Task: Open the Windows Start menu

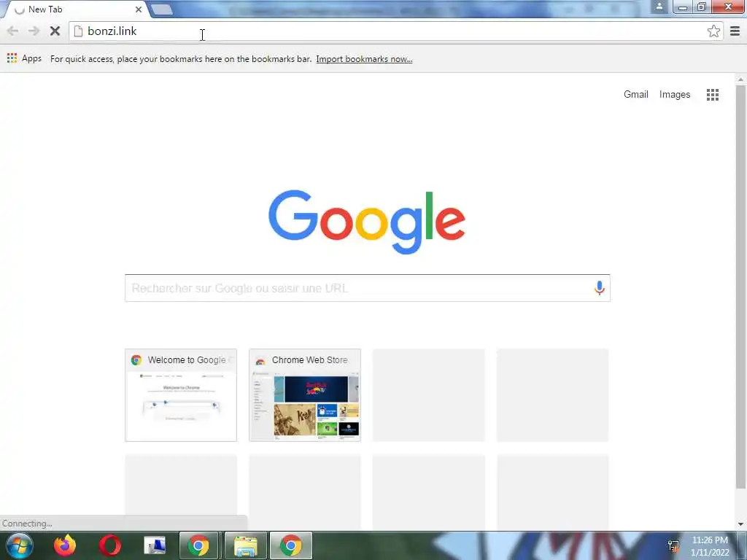Action: [x=19, y=545]
